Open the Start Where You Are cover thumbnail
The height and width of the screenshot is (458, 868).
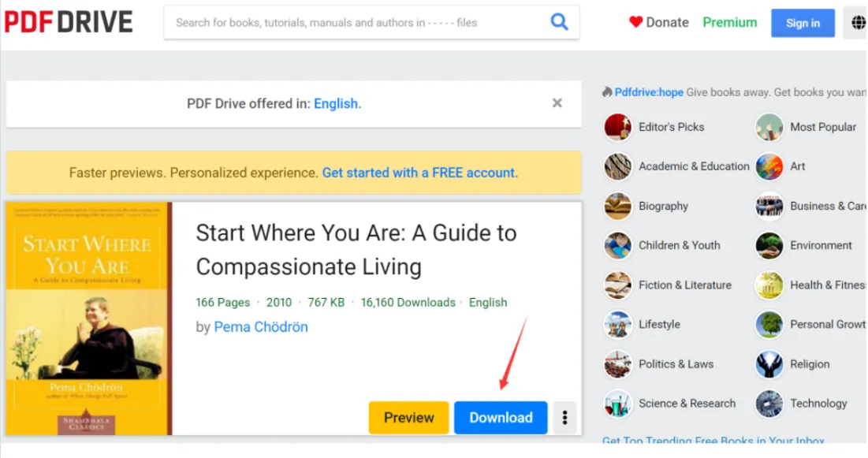coord(88,318)
